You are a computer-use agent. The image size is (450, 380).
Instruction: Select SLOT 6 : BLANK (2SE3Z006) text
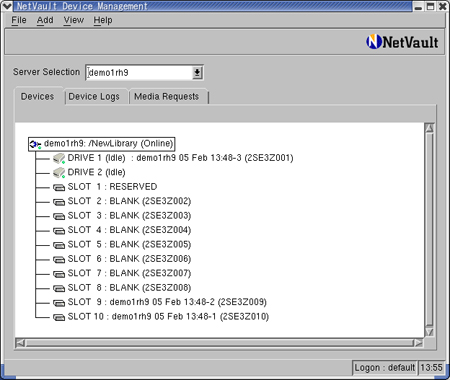click(x=129, y=259)
